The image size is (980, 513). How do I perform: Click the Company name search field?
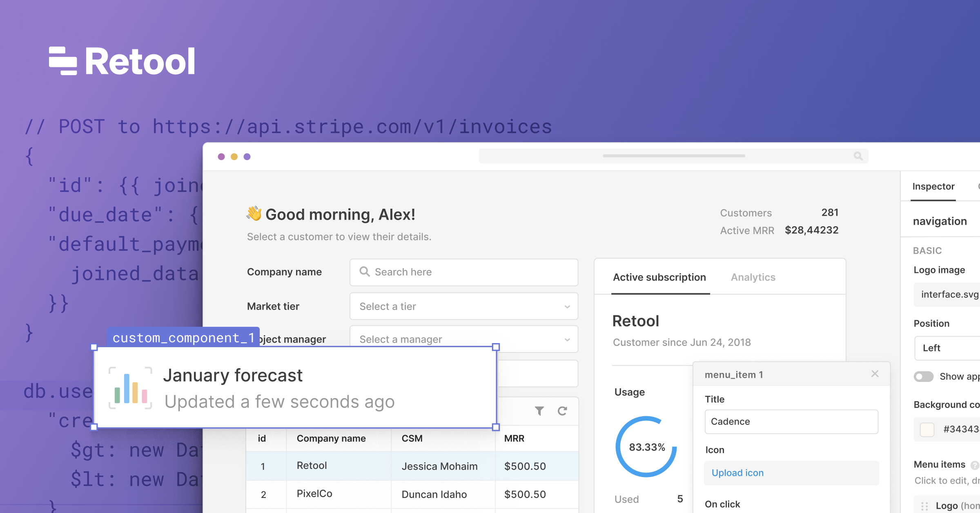pos(464,272)
